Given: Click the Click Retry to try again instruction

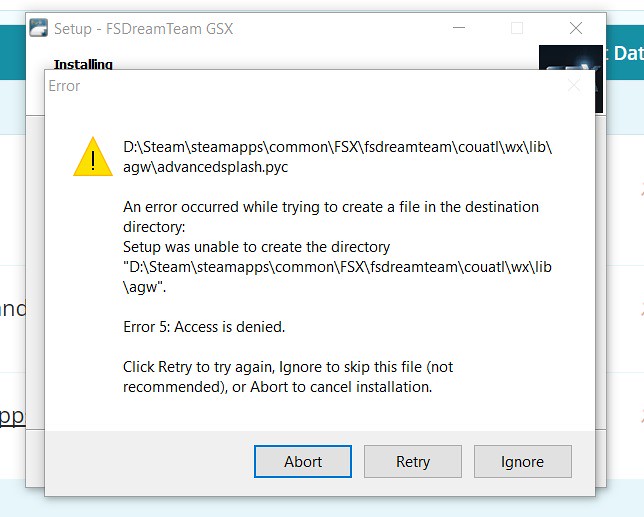Looking at the screenshot, I should 288,377.
